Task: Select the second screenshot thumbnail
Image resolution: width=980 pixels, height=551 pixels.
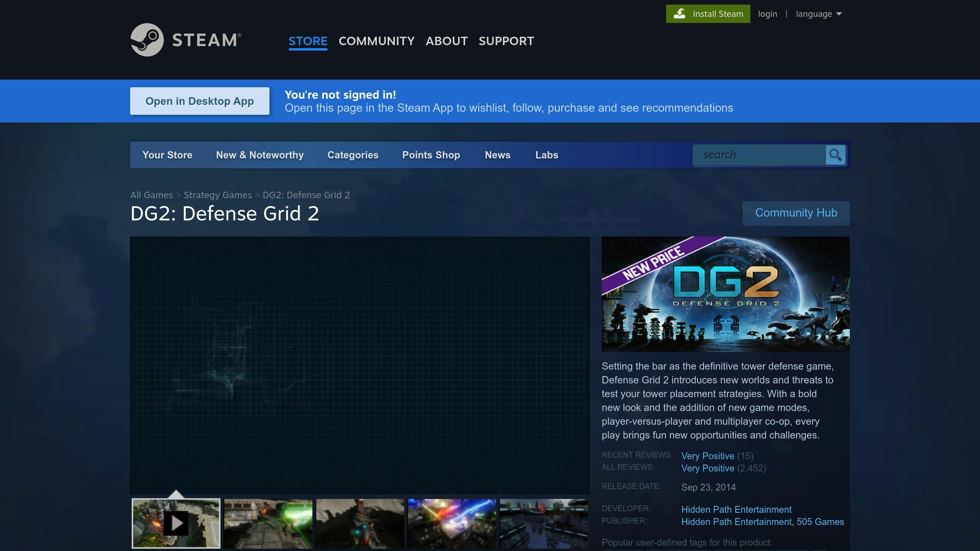Action: (268, 523)
